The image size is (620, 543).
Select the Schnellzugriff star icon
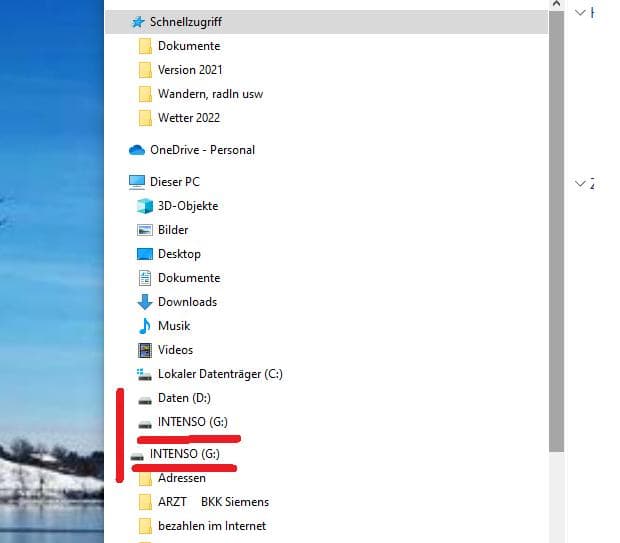[x=138, y=22]
